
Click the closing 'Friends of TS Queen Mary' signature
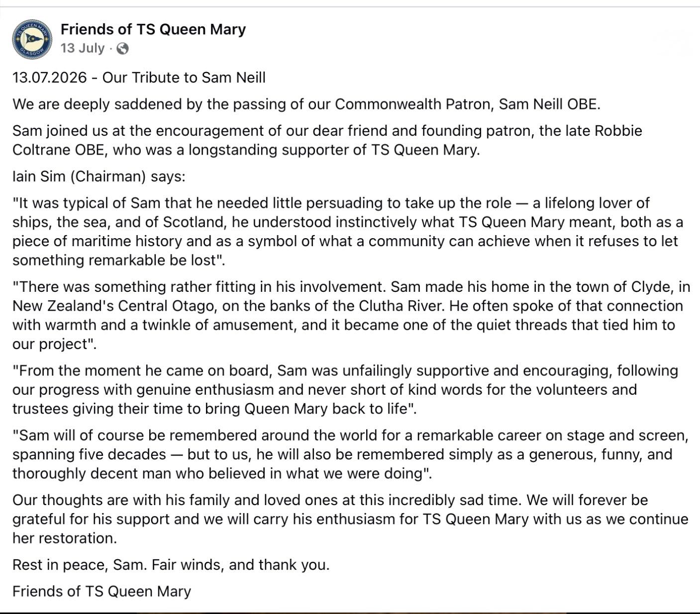click(x=101, y=592)
